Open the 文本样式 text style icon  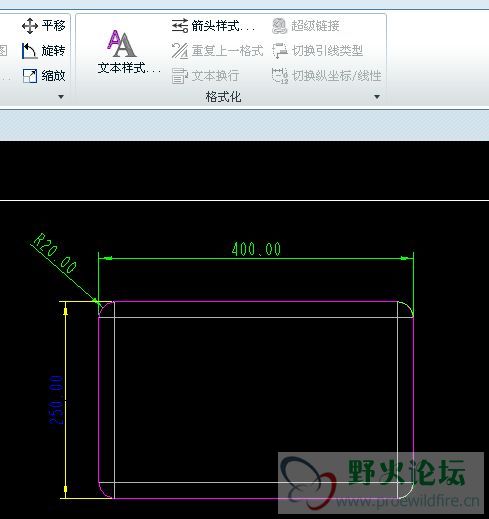click(121, 44)
